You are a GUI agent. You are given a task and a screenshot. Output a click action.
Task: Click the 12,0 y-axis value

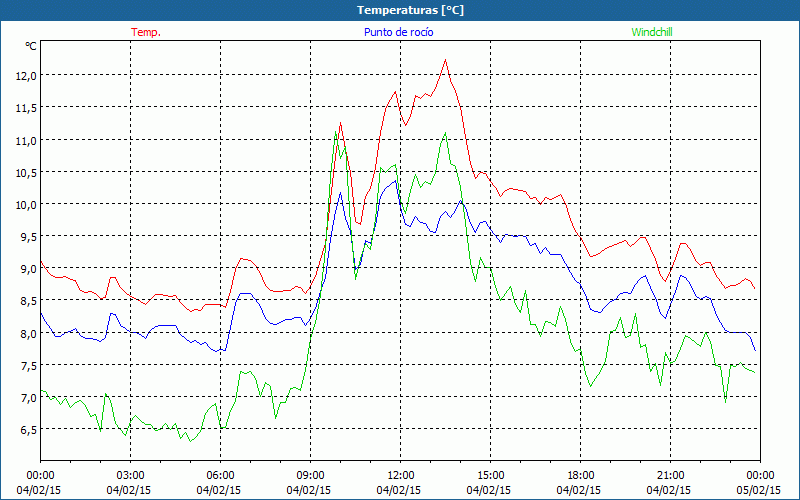(x=27, y=76)
